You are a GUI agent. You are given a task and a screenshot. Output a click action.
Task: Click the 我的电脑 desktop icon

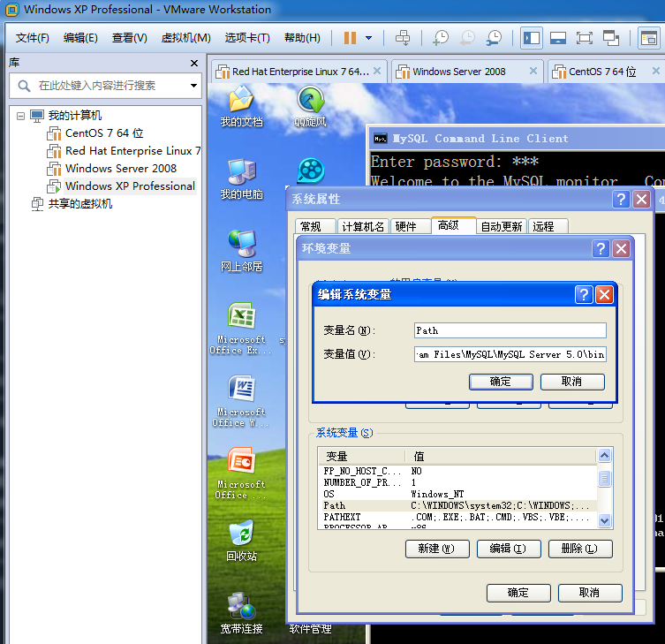click(x=241, y=179)
